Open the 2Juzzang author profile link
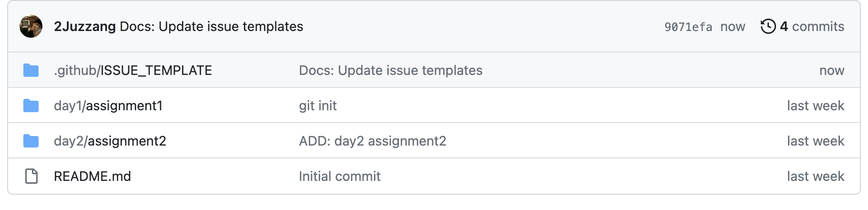The image size is (868, 210). [x=84, y=26]
